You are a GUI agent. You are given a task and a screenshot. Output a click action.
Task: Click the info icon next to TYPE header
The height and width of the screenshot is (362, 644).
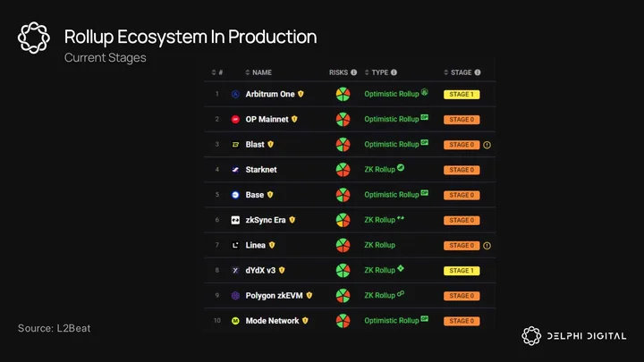(394, 72)
